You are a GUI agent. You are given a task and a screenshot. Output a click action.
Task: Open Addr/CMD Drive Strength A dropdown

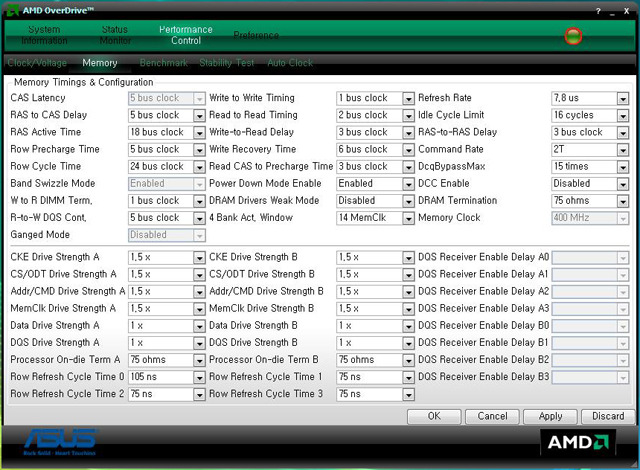point(199,292)
